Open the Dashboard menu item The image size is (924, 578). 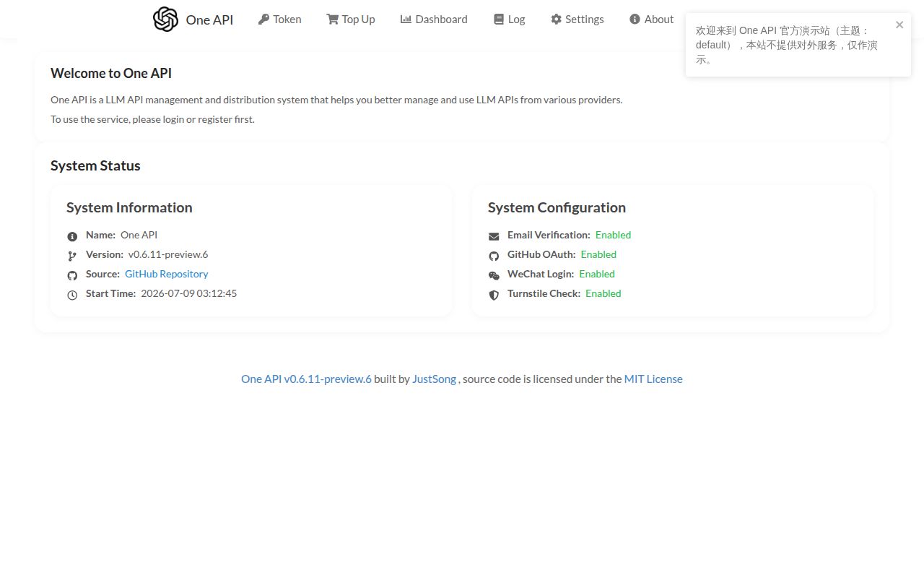click(x=434, y=20)
